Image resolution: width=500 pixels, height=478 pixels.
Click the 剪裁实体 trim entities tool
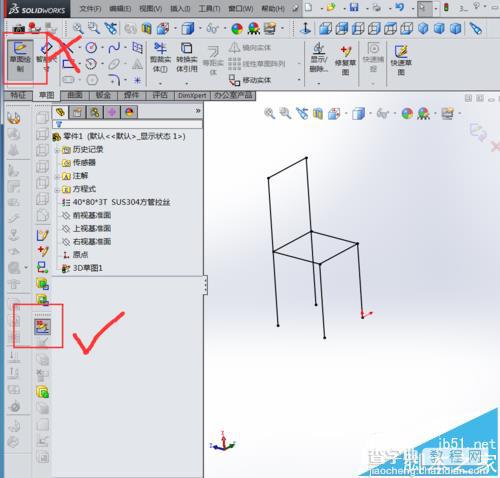tap(160, 57)
